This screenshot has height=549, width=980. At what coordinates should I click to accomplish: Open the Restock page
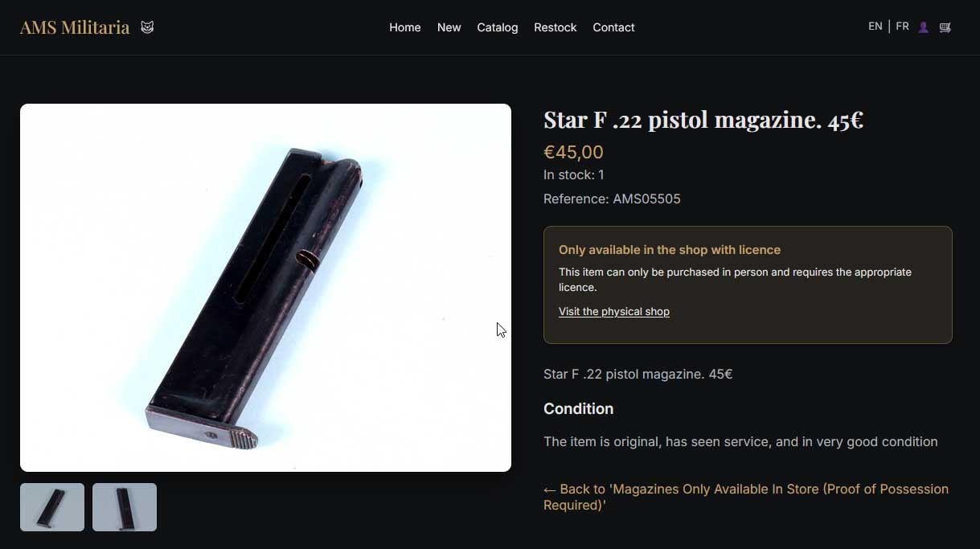556,27
